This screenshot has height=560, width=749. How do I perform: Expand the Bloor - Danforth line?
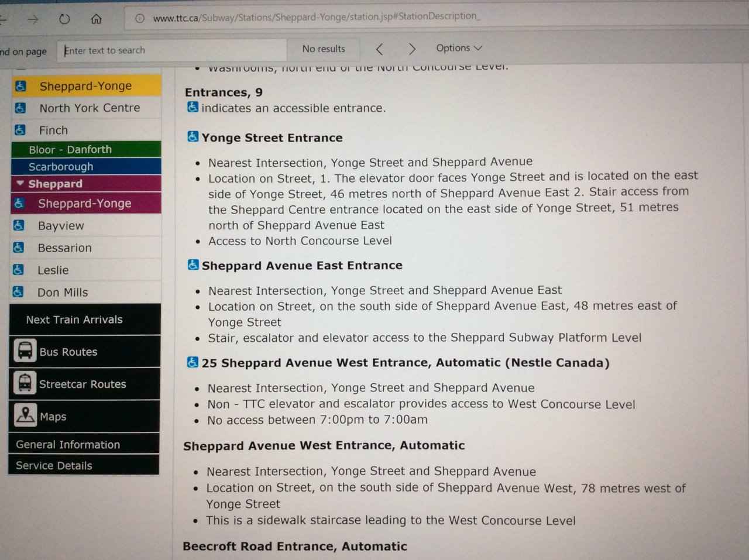pos(86,149)
